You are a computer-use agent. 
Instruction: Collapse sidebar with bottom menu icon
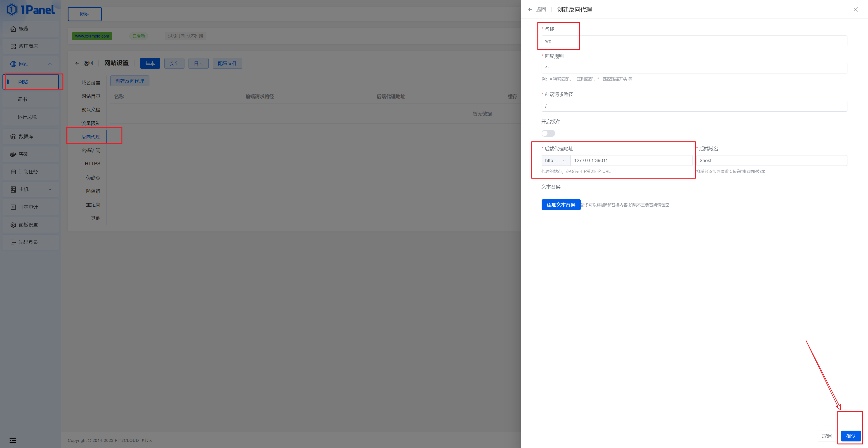click(x=13, y=440)
